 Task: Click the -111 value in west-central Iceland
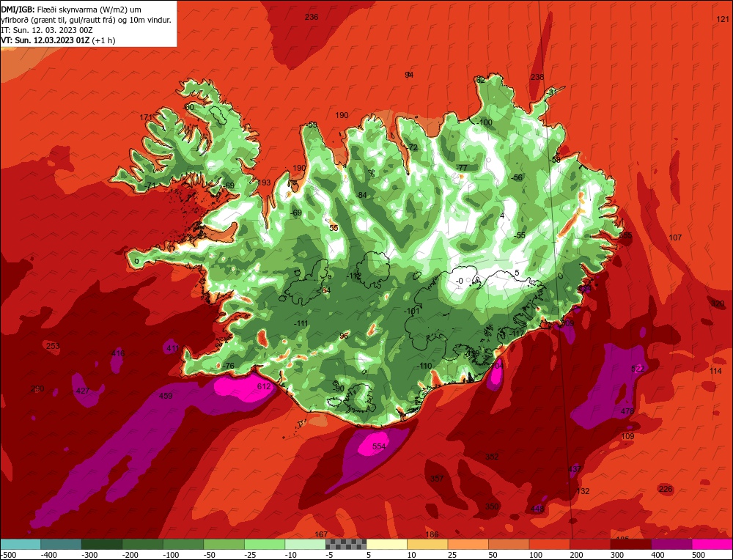301,323
